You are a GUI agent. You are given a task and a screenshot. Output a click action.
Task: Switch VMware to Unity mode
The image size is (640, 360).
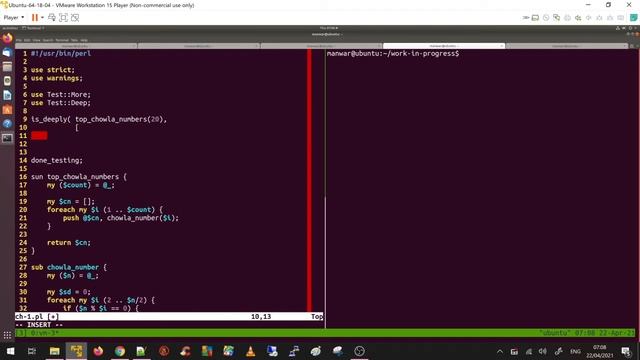(75, 18)
